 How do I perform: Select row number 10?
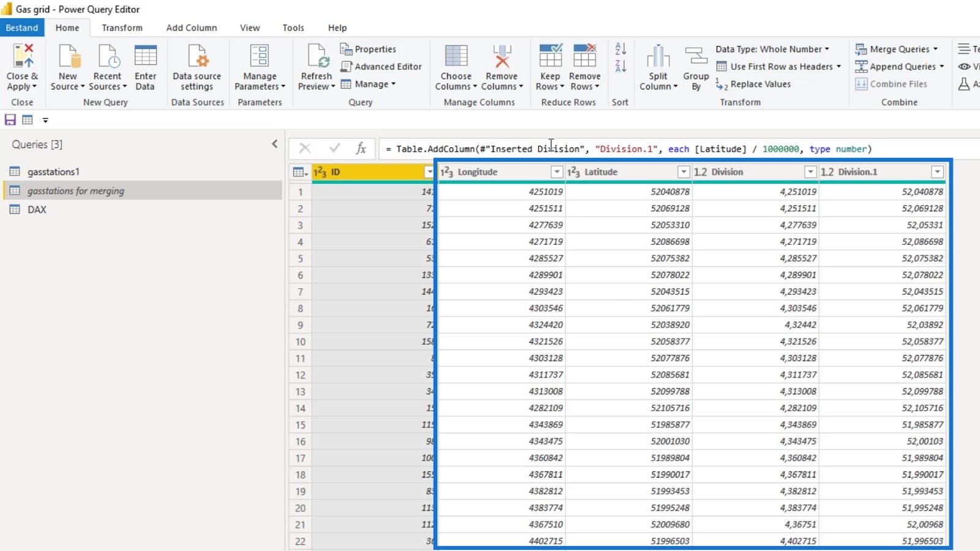300,342
